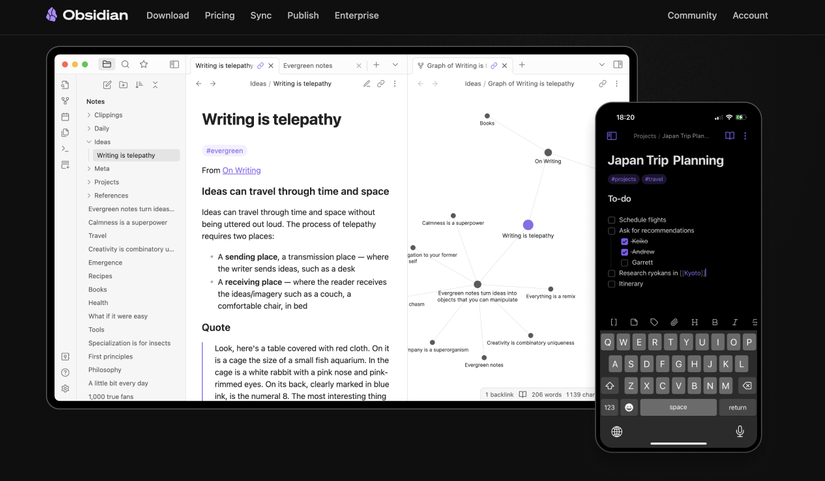Click link icon in graph pane header
The height and width of the screenshot is (481, 825).
pos(602,84)
